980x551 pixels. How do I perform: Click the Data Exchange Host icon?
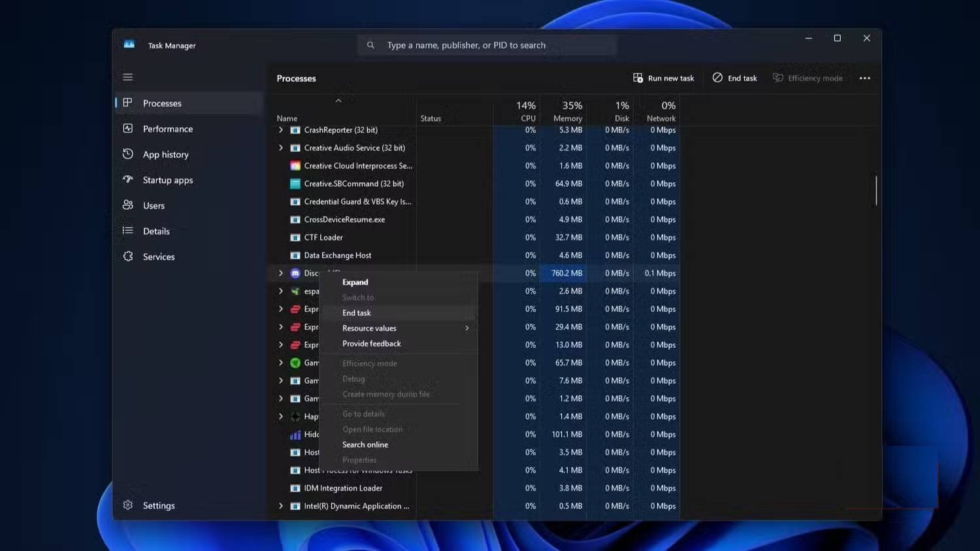coord(295,256)
